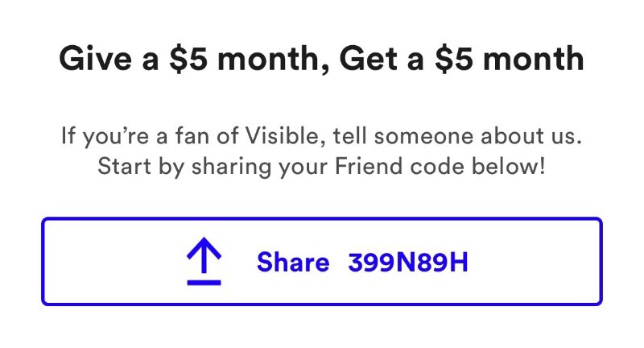Select the friend code 399N89H text
The width and height of the screenshot is (644, 348).
408,262
